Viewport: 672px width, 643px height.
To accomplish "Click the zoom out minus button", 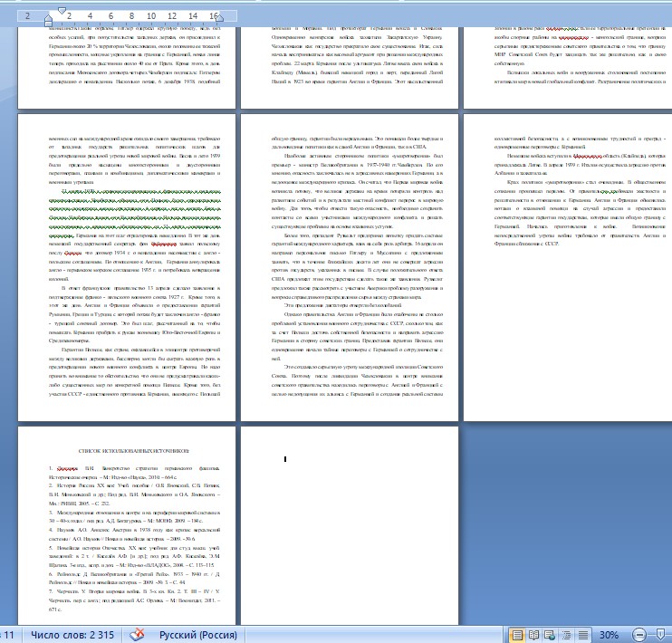I will coord(639,634).
